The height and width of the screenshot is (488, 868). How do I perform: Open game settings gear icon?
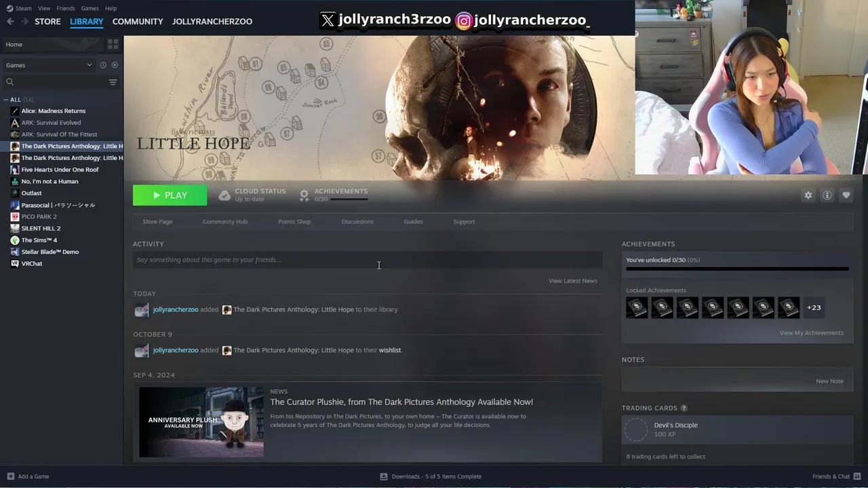(808, 195)
